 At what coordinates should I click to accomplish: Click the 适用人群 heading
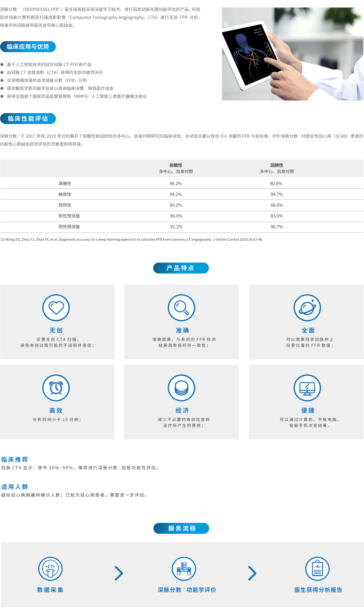(x=15, y=486)
